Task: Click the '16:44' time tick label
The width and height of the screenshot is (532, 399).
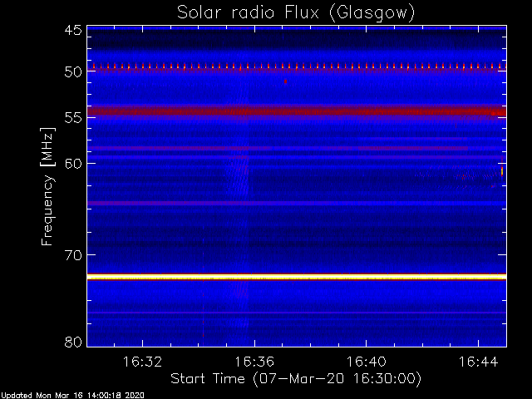Action: 479,362
